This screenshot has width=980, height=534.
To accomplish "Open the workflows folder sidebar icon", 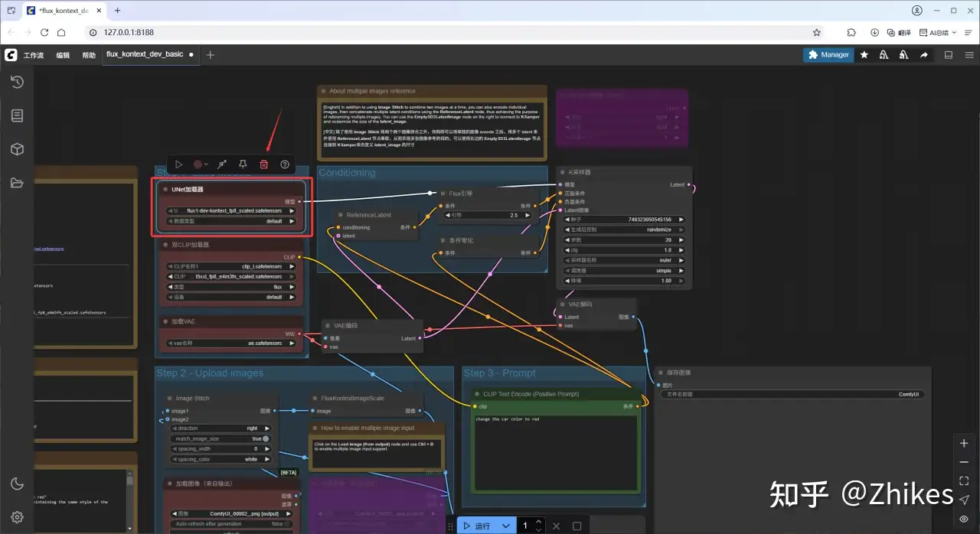I will (17, 183).
